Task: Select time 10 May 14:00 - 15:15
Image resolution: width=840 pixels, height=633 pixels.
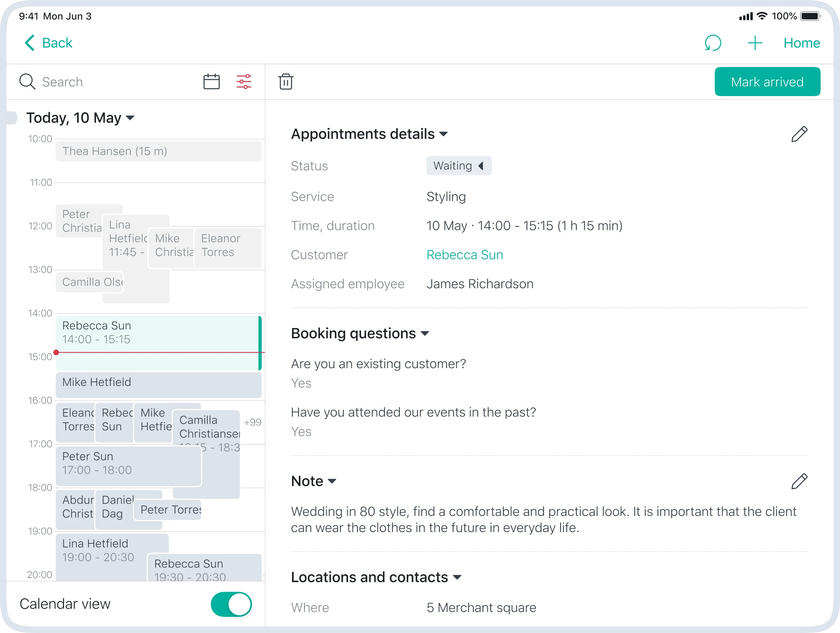Action: click(524, 226)
